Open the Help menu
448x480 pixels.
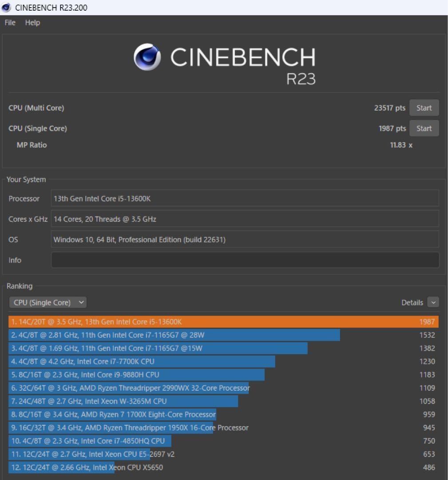pos(32,23)
